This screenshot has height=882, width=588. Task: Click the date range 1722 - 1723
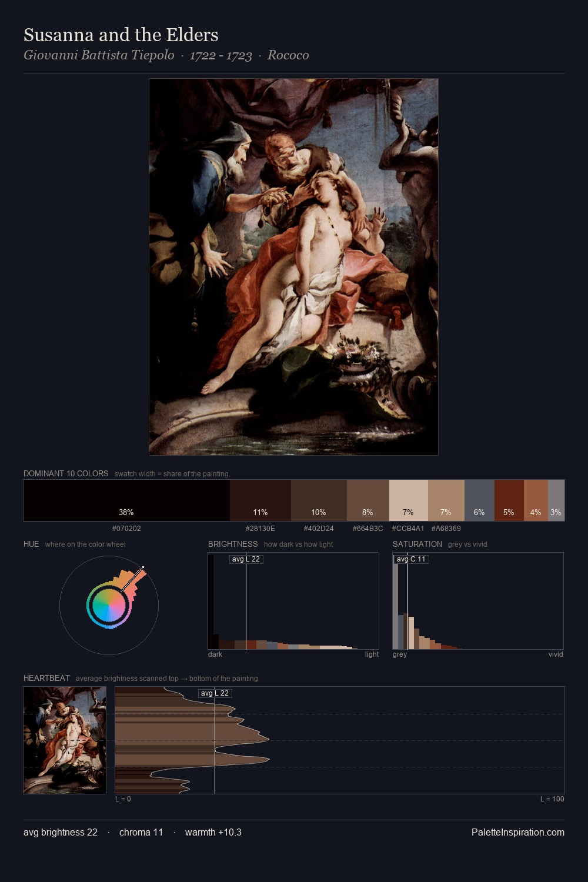(220, 55)
